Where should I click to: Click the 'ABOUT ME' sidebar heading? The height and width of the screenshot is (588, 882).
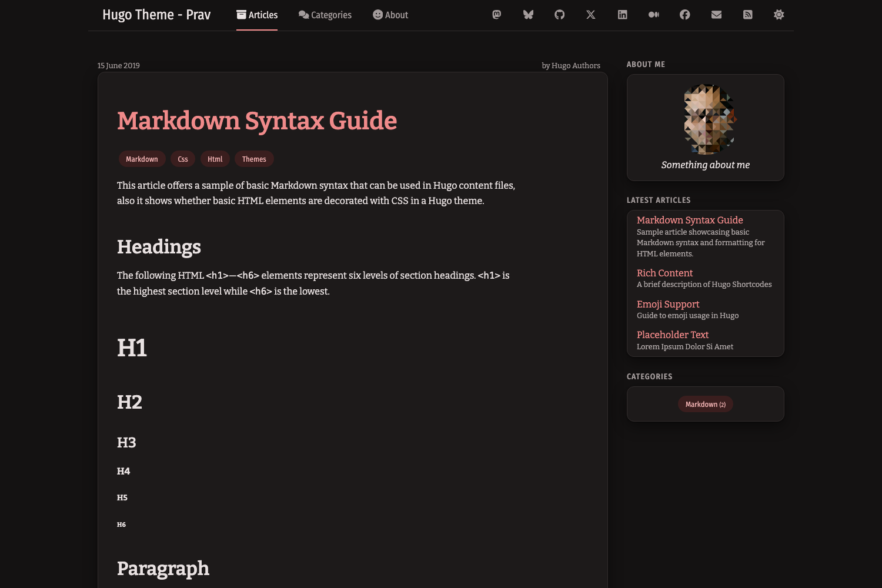(646, 64)
